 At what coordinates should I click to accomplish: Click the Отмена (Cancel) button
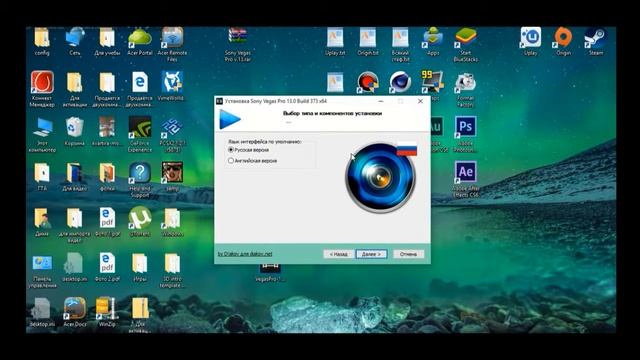tap(408, 254)
